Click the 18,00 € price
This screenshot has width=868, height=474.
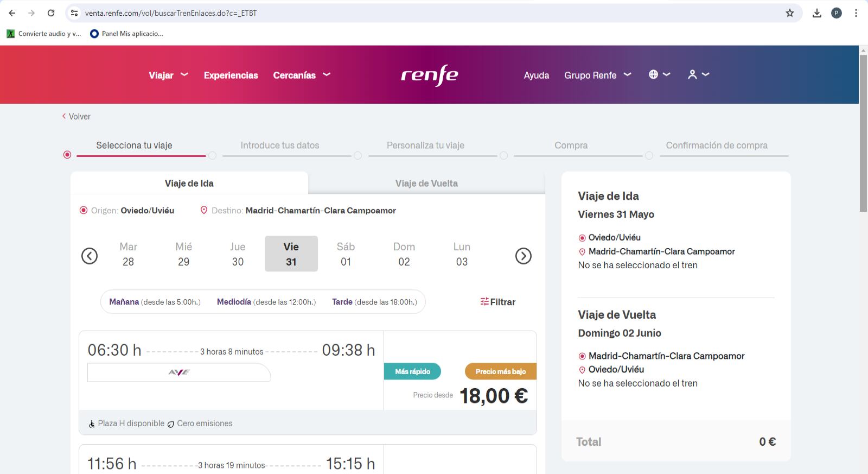click(494, 396)
